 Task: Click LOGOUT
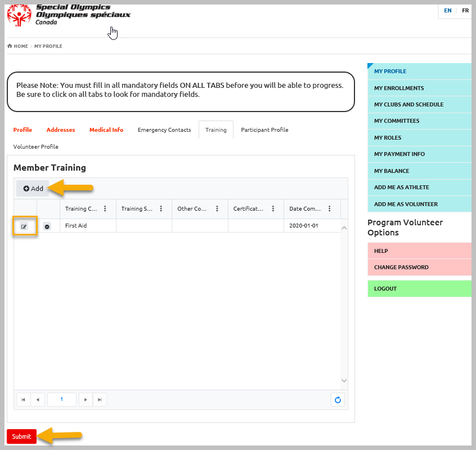click(419, 289)
